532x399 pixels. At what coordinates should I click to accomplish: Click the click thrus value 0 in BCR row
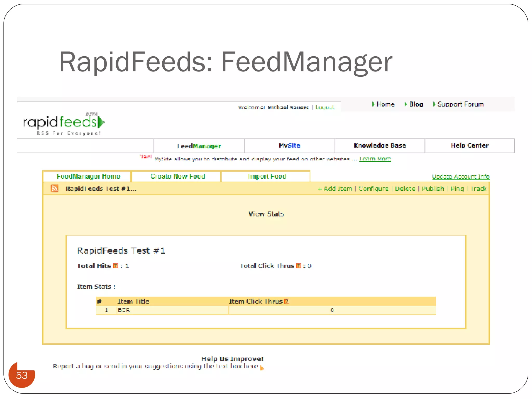point(332,310)
